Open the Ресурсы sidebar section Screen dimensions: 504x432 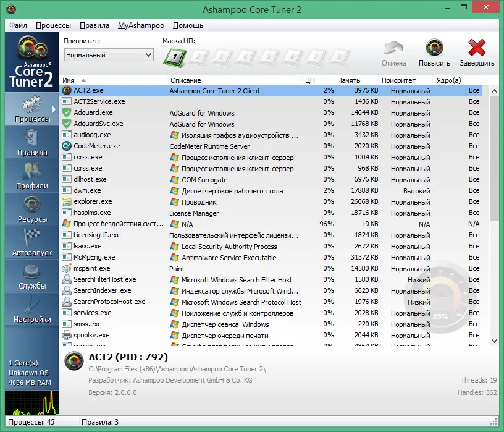32,209
